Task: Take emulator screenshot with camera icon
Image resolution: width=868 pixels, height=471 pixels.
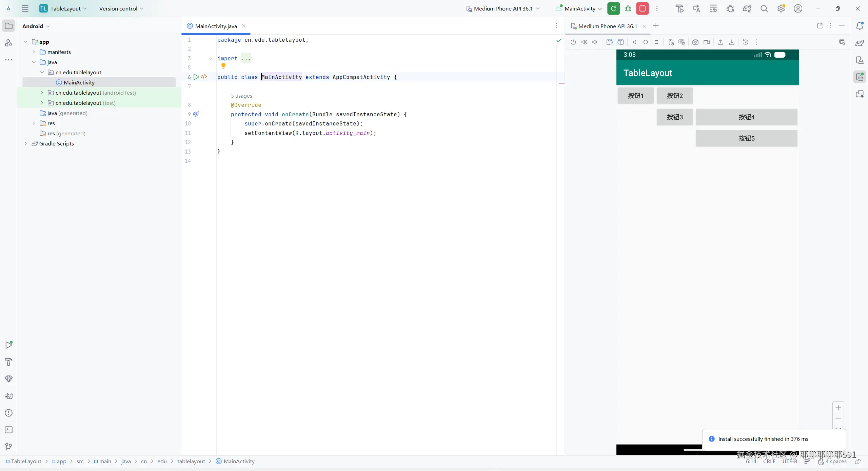Action: point(695,42)
